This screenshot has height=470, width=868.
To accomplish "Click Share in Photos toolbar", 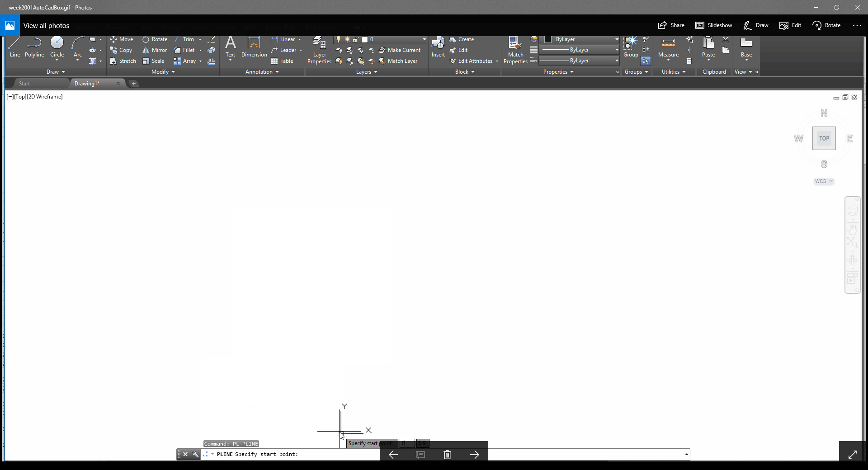I will coord(671,25).
